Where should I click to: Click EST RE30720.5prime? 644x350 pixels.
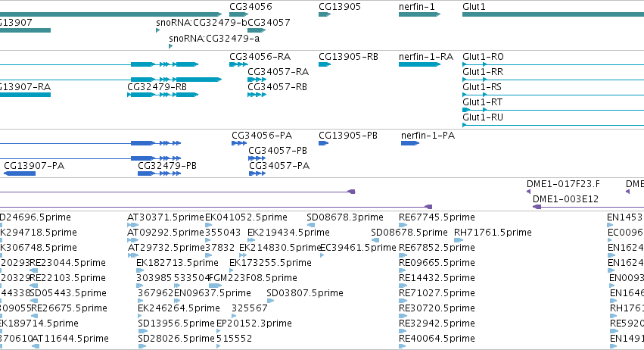(437, 309)
